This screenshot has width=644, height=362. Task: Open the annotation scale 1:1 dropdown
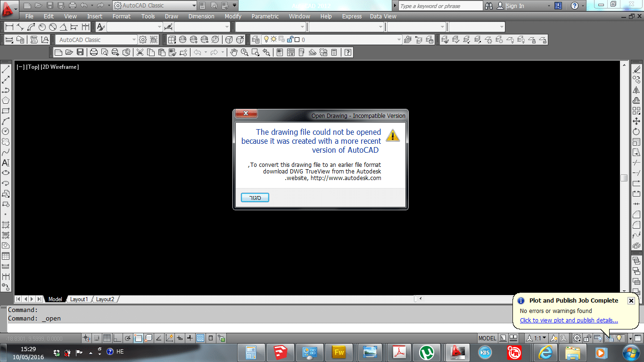537,338
